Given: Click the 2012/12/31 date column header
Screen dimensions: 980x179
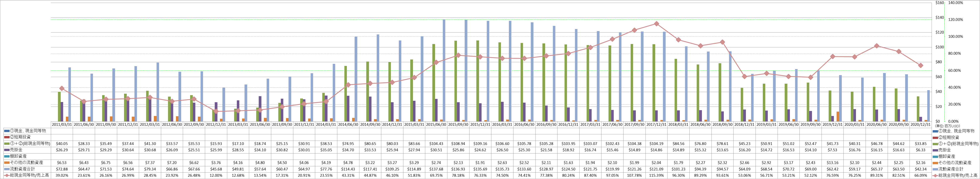Looking at the screenshot, I should (216, 125).
